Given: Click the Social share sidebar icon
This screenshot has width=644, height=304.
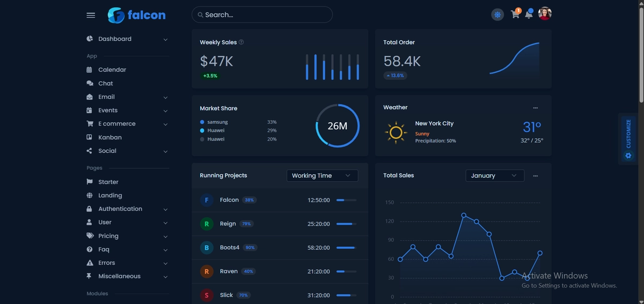Looking at the screenshot, I should pos(90,151).
